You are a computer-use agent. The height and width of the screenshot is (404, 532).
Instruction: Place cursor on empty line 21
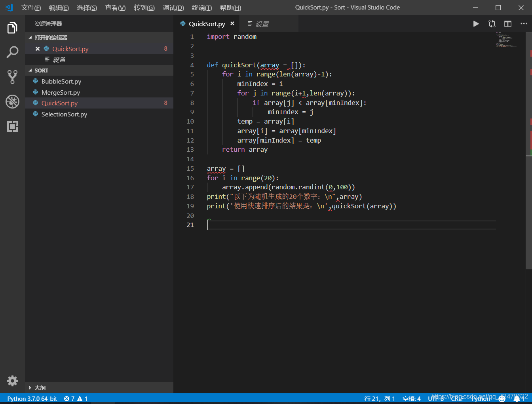pyautogui.click(x=351, y=225)
